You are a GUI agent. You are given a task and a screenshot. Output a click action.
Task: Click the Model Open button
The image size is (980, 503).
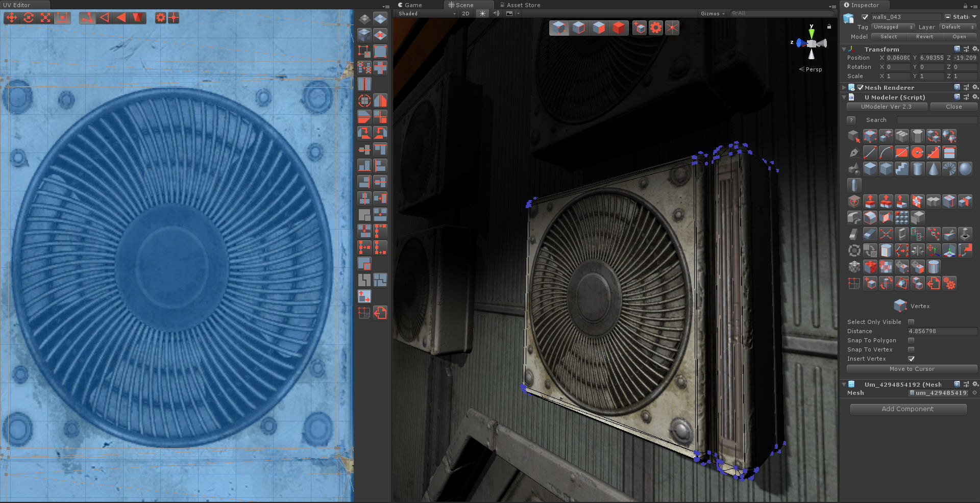coord(960,37)
